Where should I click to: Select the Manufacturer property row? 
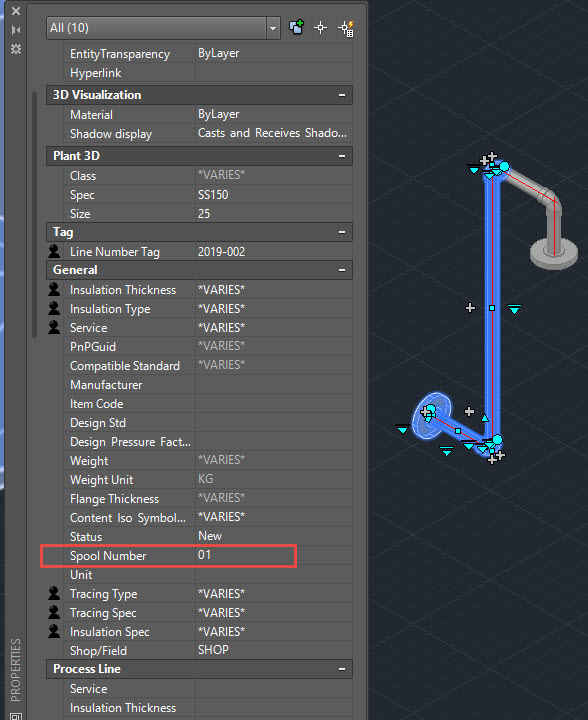208,385
